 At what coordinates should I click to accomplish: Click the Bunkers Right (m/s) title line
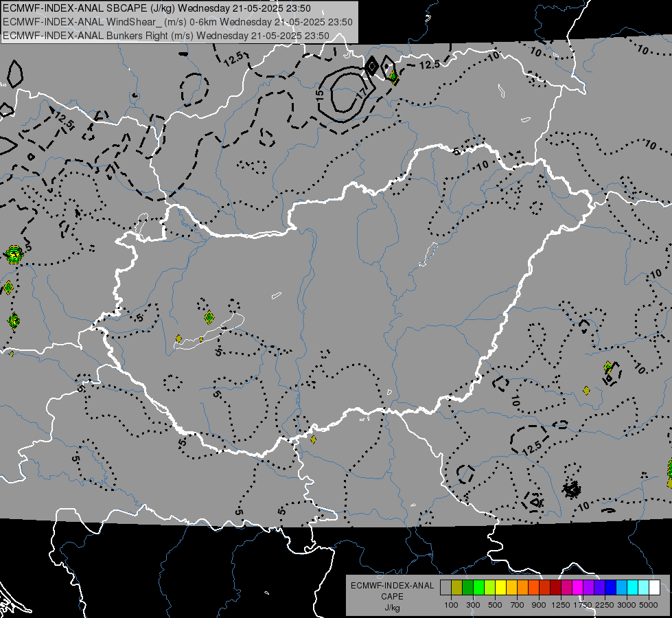pyautogui.click(x=166, y=36)
